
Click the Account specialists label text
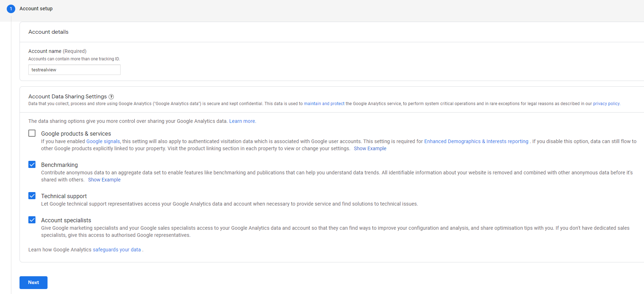click(x=66, y=220)
